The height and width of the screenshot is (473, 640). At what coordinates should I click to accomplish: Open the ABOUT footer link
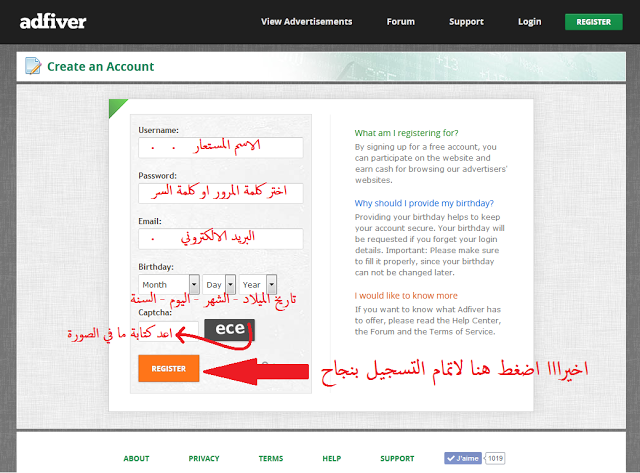pos(136,458)
